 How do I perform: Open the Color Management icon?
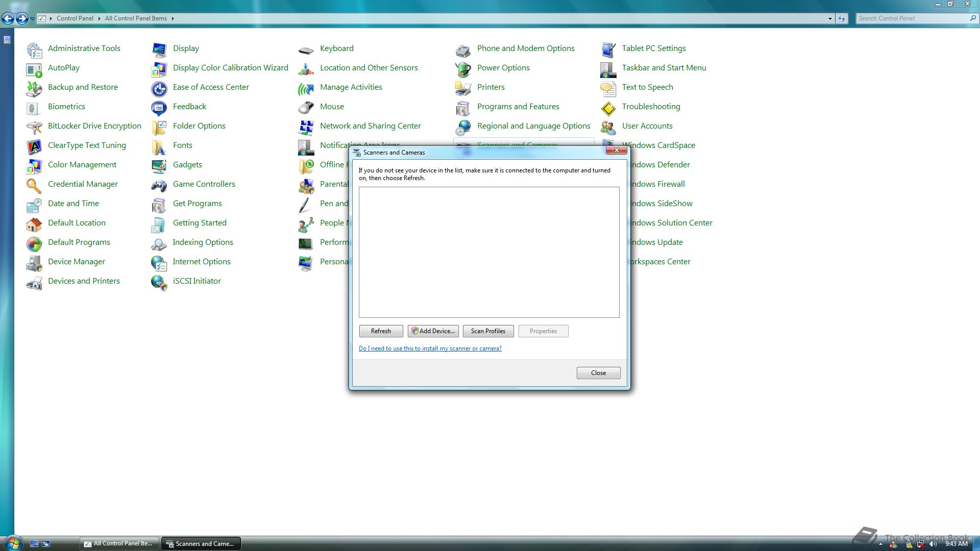coord(34,166)
